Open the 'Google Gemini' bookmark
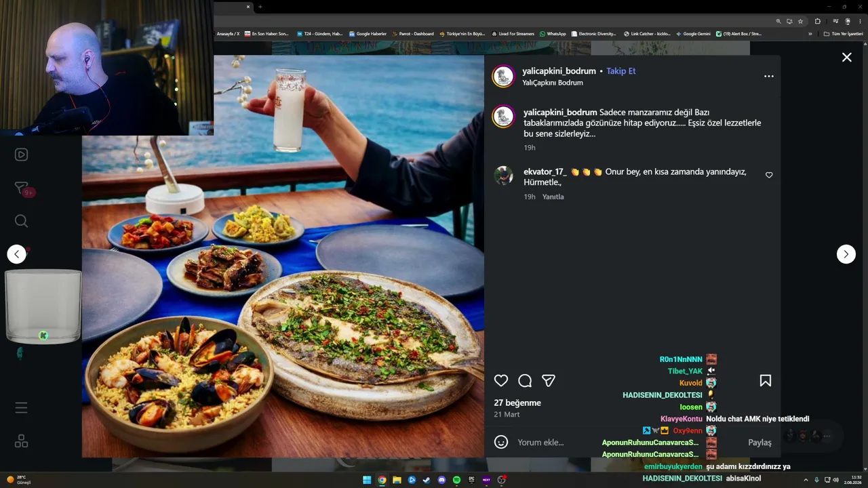868x488 pixels. 693,34
